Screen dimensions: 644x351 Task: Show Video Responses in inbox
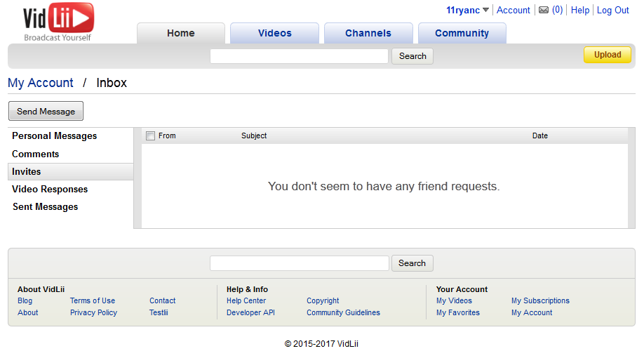(50, 190)
